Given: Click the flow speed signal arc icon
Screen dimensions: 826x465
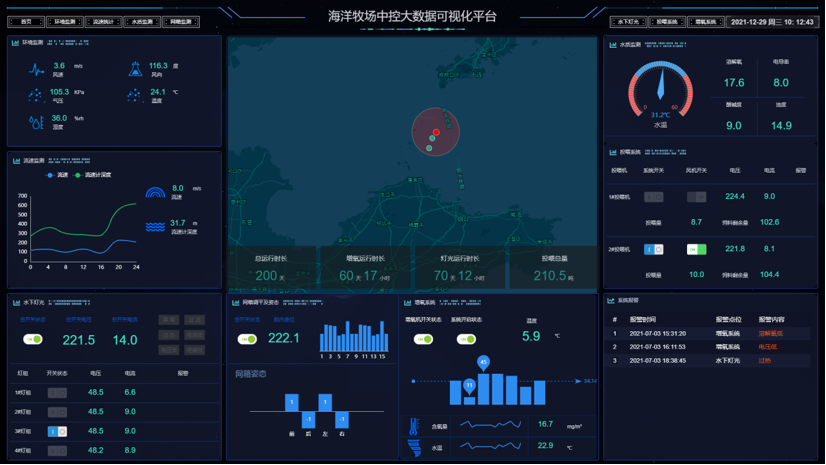Looking at the screenshot, I should pyautogui.click(x=155, y=191).
